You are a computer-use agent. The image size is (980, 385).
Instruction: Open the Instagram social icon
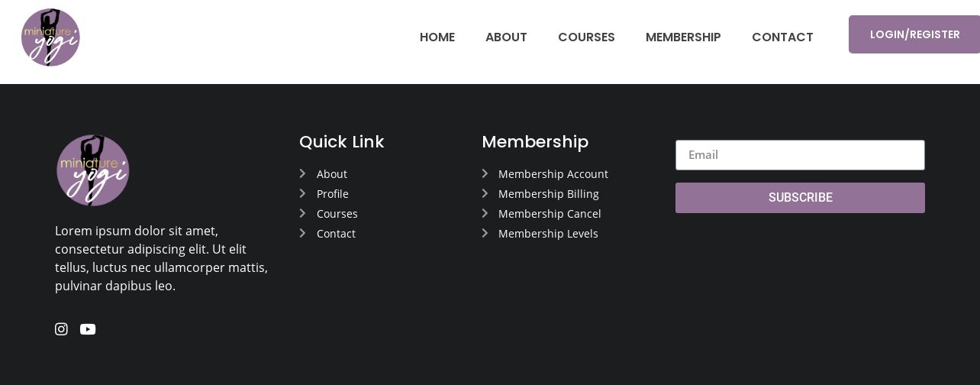click(x=61, y=329)
